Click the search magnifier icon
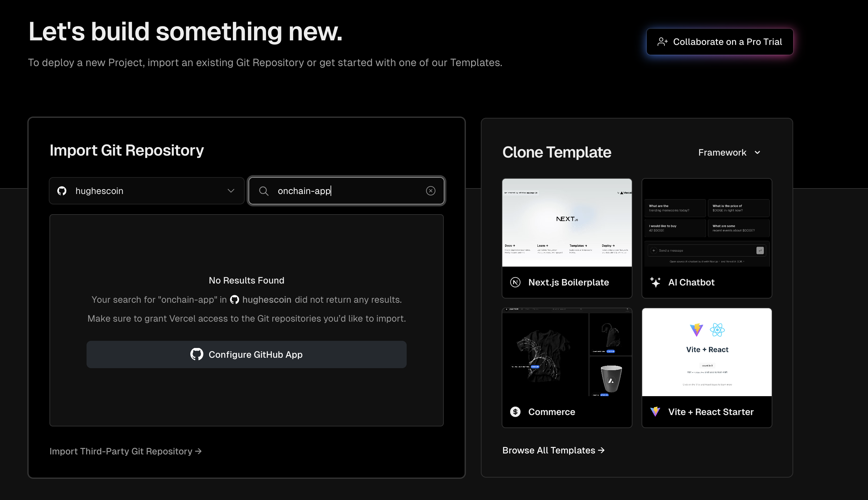This screenshot has height=500, width=868. [264, 190]
